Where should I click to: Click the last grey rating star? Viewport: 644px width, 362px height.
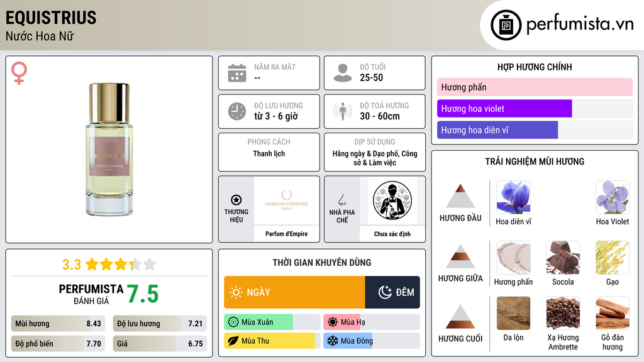[150, 264]
